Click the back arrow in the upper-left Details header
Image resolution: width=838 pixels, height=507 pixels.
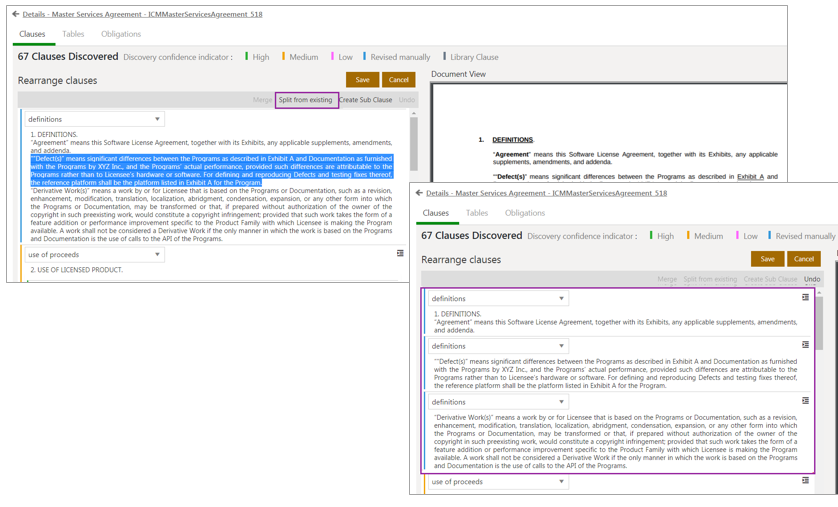click(x=15, y=14)
